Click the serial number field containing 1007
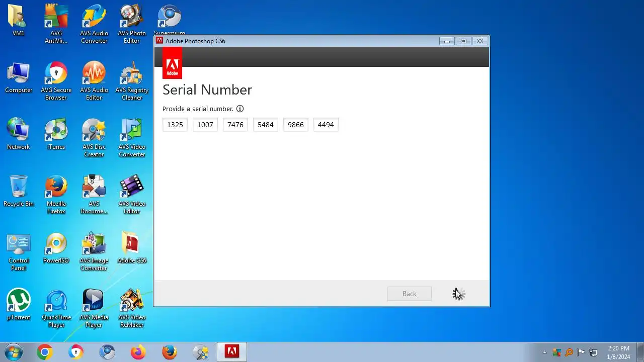 [x=205, y=125]
